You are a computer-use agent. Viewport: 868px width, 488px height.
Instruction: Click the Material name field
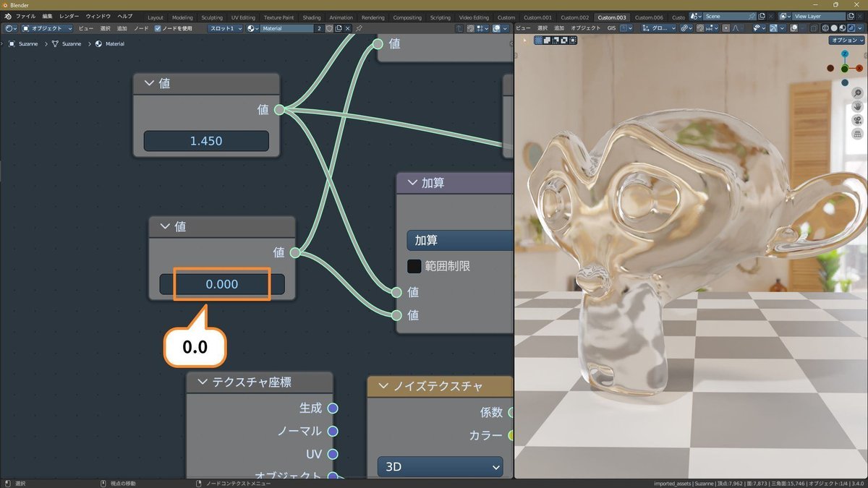286,28
